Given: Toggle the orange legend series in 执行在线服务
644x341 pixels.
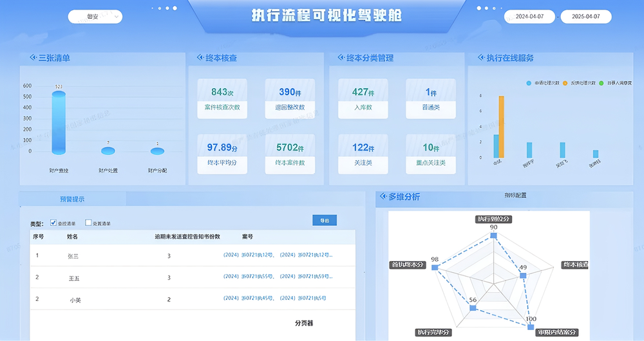Looking at the screenshot, I should (579, 83).
